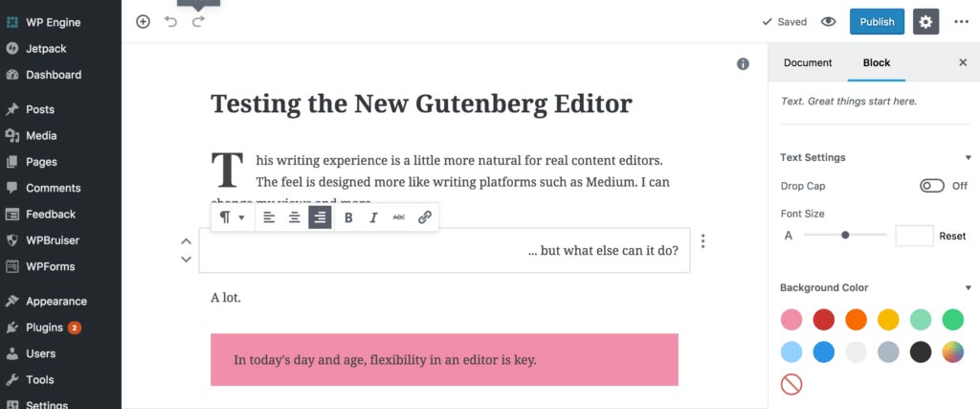Open settings with the gear icon
Image resolution: width=980 pixels, height=409 pixels.
click(x=925, y=22)
